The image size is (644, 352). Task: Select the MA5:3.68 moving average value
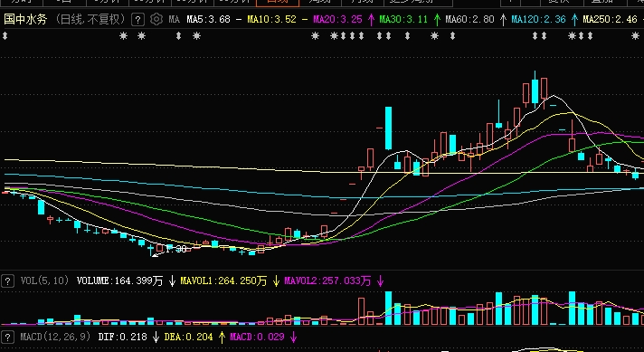(x=209, y=19)
